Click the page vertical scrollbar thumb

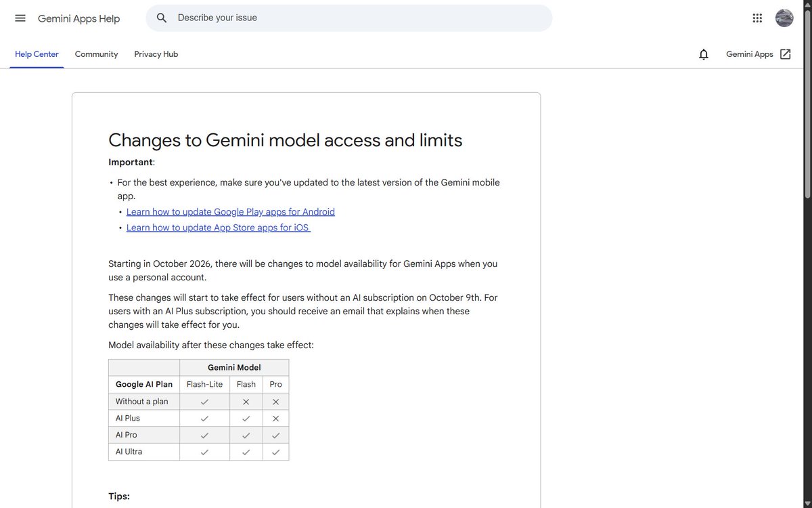[x=807, y=104]
